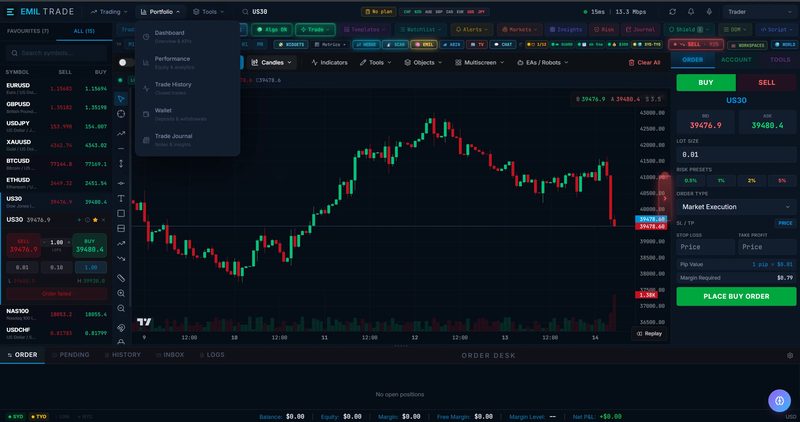This screenshot has height=422, width=800.
Task: Select the vertical arrows price range tool
Action: pyautogui.click(x=121, y=164)
